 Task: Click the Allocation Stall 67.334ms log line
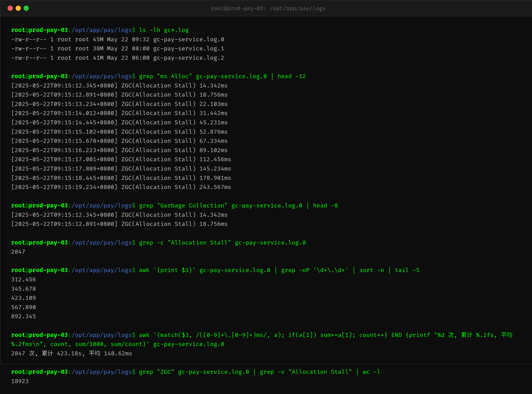119,141
